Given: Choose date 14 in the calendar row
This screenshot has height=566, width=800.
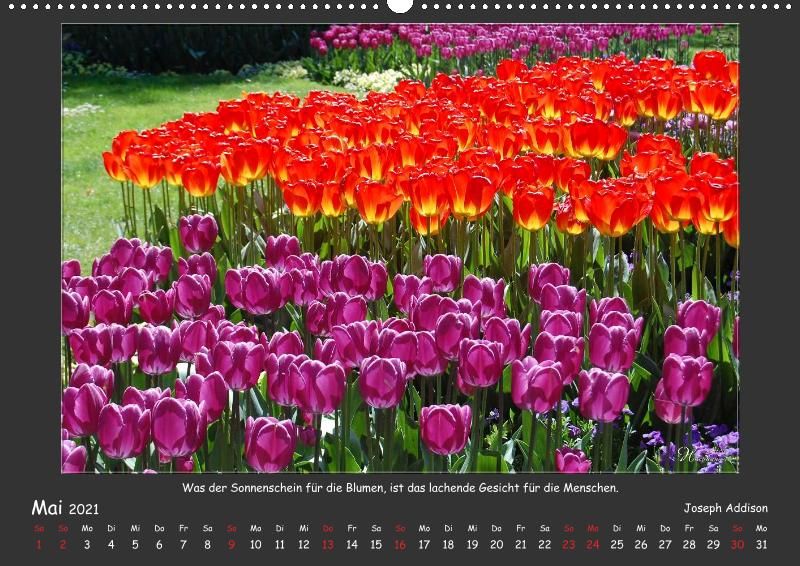Looking at the screenshot, I should [x=352, y=545].
